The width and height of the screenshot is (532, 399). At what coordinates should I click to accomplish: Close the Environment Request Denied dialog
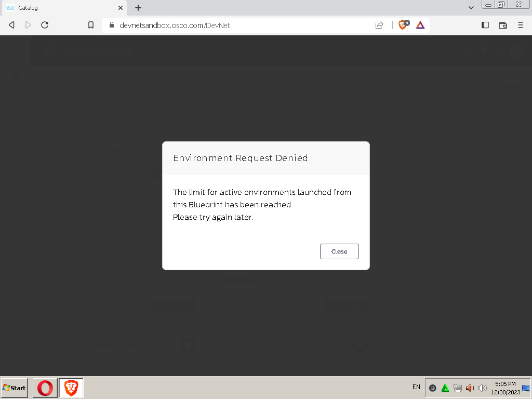tap(339, 251)
